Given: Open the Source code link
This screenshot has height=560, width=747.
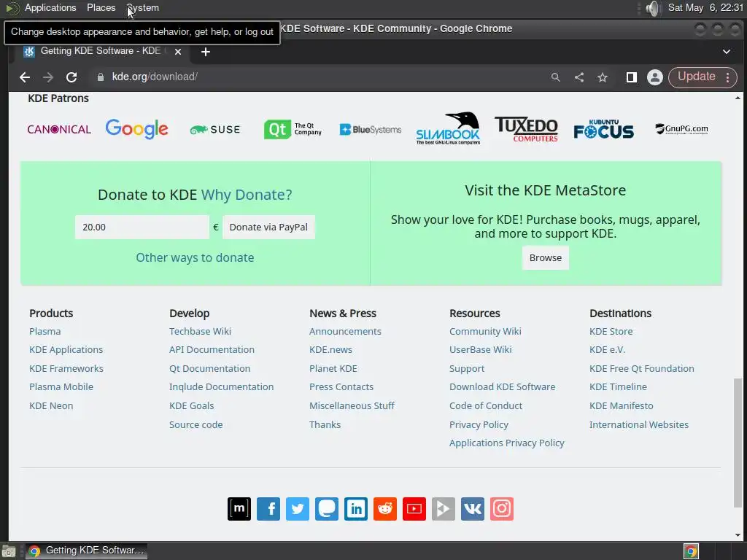Looking at the screenshot, I should 196,424.
